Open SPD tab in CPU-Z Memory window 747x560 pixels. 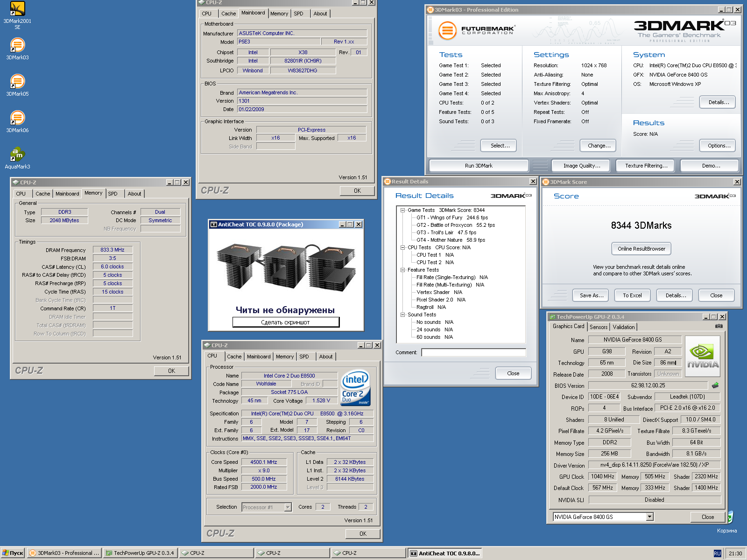(x=113, y=194)
